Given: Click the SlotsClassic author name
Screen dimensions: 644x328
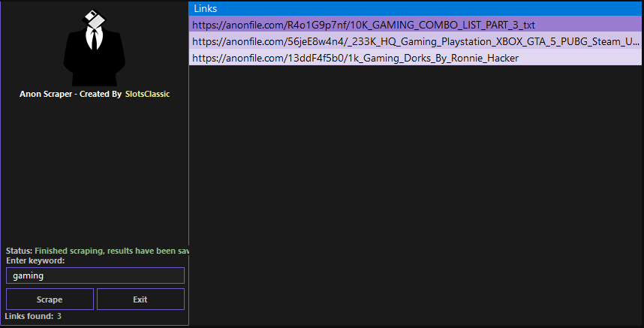Looking at the screenshot, I should tap(147, 94).
